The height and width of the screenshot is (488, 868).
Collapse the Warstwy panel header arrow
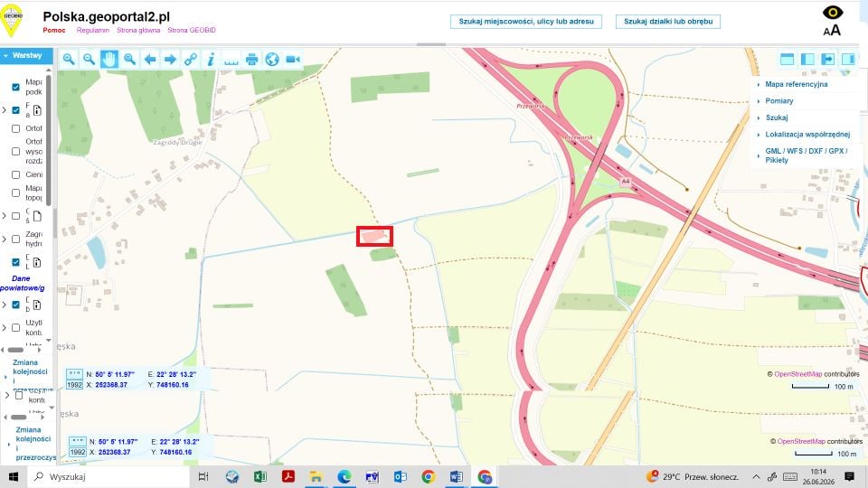click(x=5, y=56)
